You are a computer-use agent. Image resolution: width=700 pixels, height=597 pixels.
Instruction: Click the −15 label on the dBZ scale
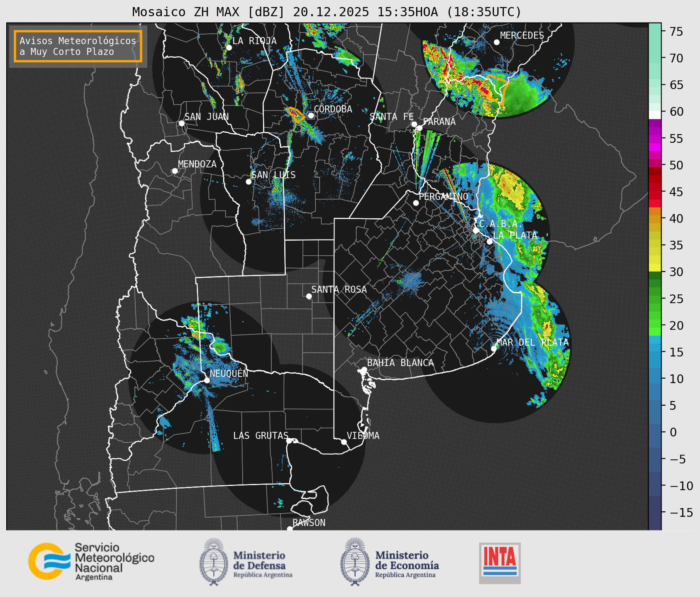[681, 513]
